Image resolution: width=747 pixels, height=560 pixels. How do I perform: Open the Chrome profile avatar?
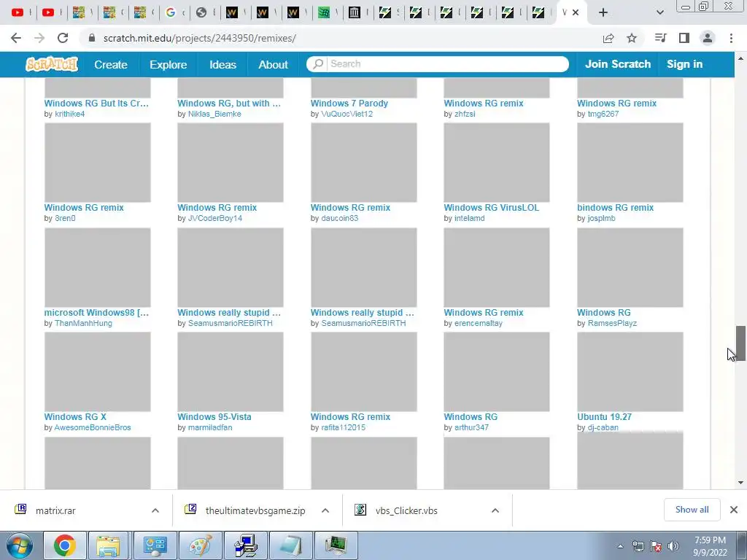pyautogui.click(x=708, y=38)
